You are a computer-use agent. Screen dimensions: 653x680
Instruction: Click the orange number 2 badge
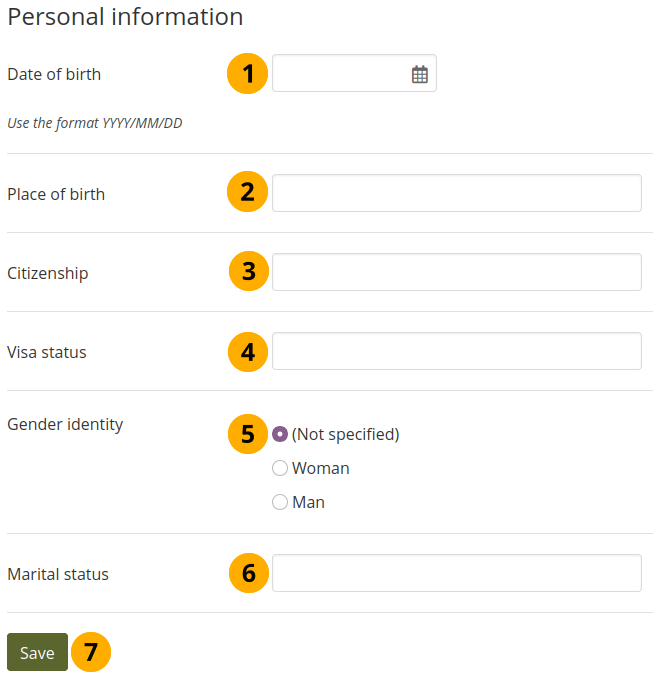tap(248, 192)
